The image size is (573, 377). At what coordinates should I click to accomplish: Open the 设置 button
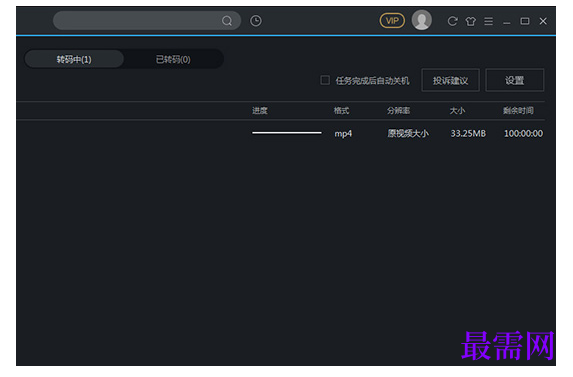point(515,80)
